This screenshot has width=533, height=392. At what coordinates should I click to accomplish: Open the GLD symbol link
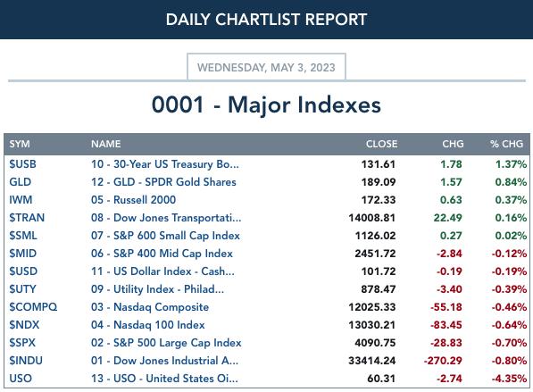[20, 182]
